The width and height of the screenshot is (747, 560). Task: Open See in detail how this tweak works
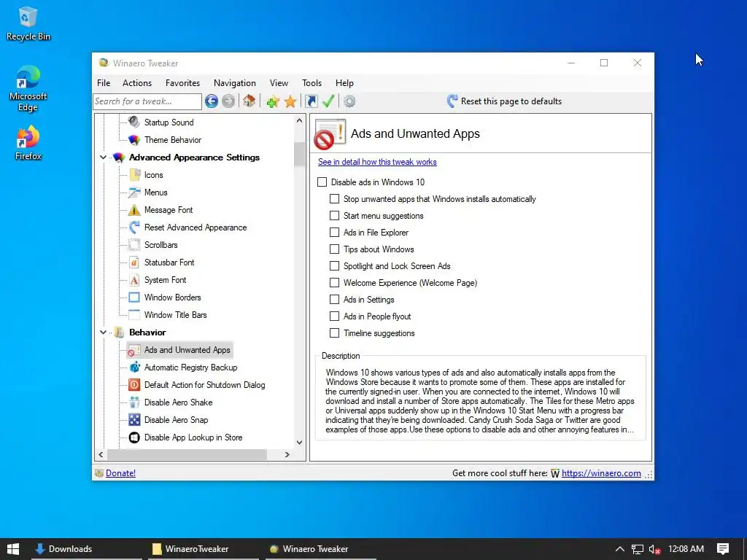(377, 162)
